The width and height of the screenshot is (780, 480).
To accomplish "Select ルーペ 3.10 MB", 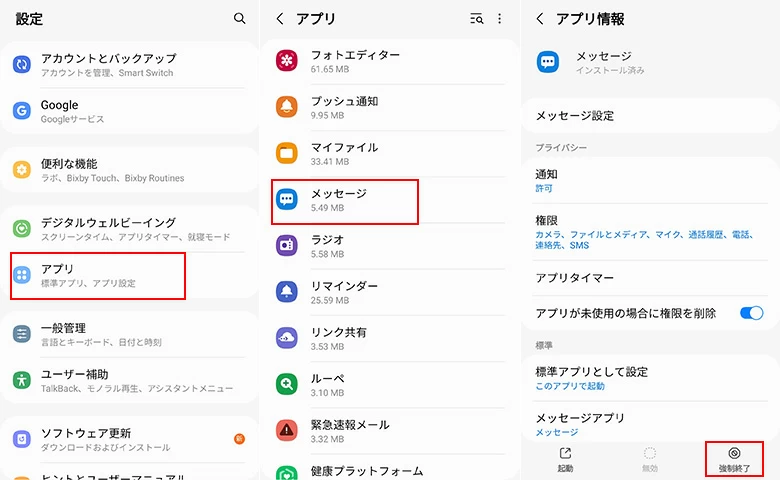I will [x=390, y=384].
